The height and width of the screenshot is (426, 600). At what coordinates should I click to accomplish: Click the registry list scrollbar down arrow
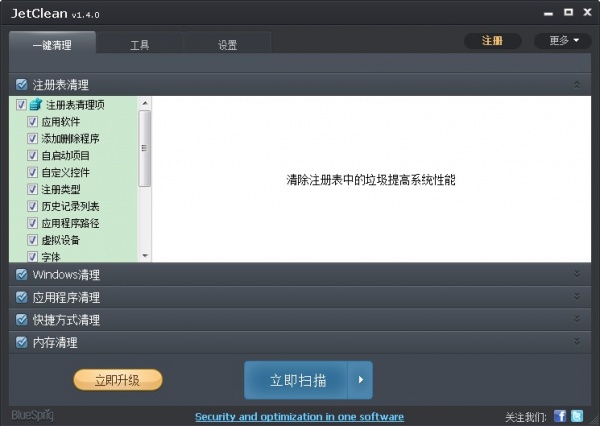[145, 256]
